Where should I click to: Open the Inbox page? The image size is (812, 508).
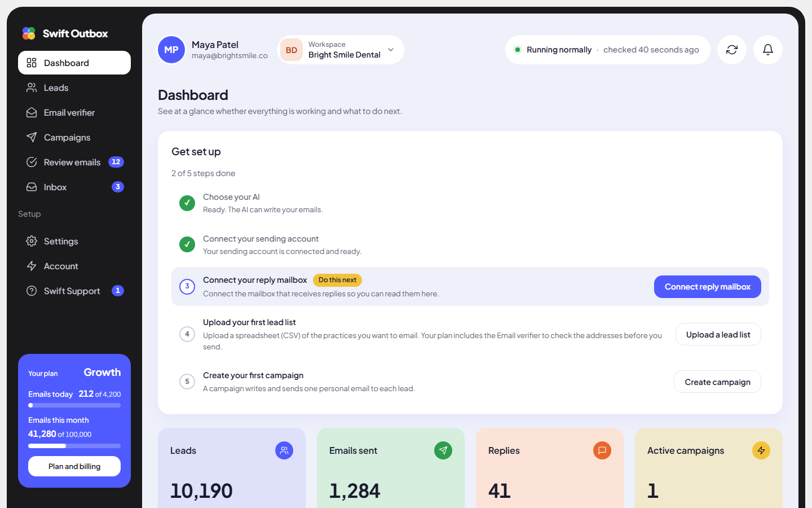[x=74, y=187]
